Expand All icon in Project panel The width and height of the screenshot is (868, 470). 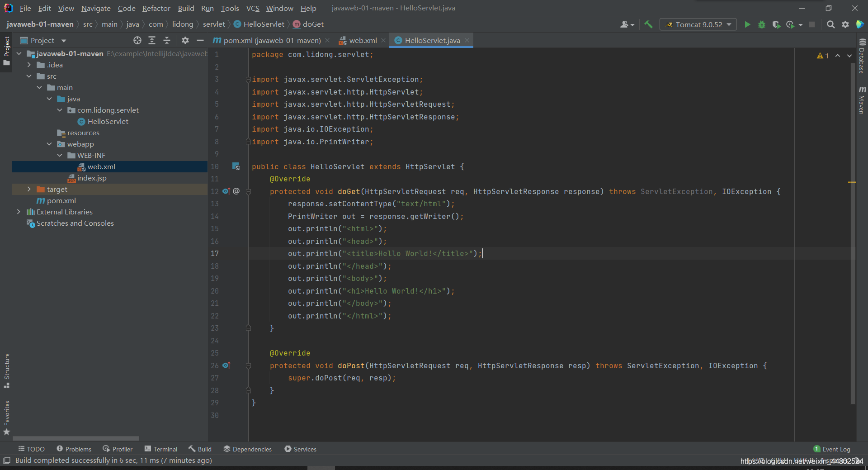click(152, 40)
